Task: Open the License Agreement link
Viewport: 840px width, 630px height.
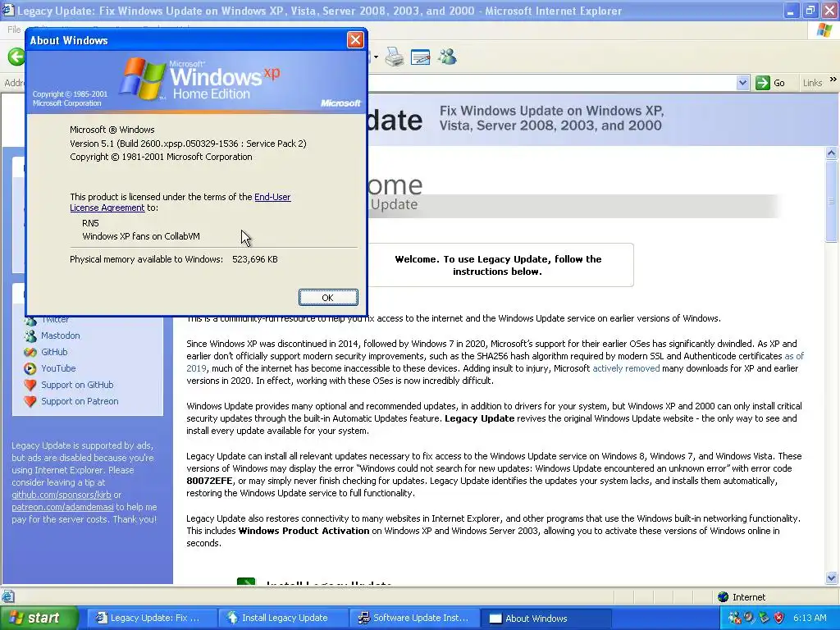Action: point(107,208)
